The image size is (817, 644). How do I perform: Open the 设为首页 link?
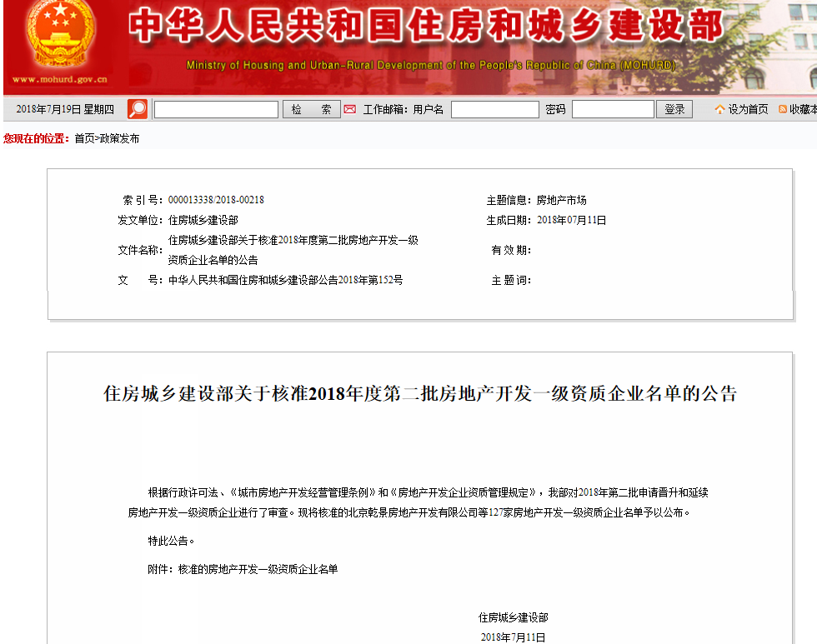click(748, 109)
